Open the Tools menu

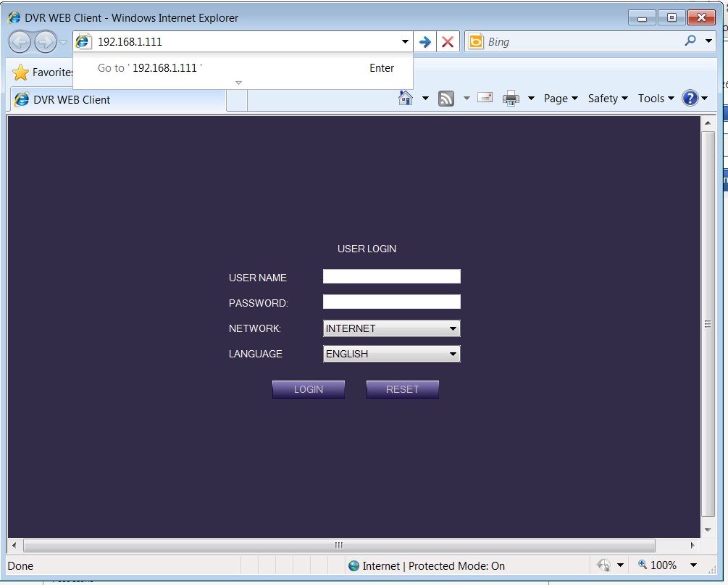pyautogui.click(x=656, y=99)
